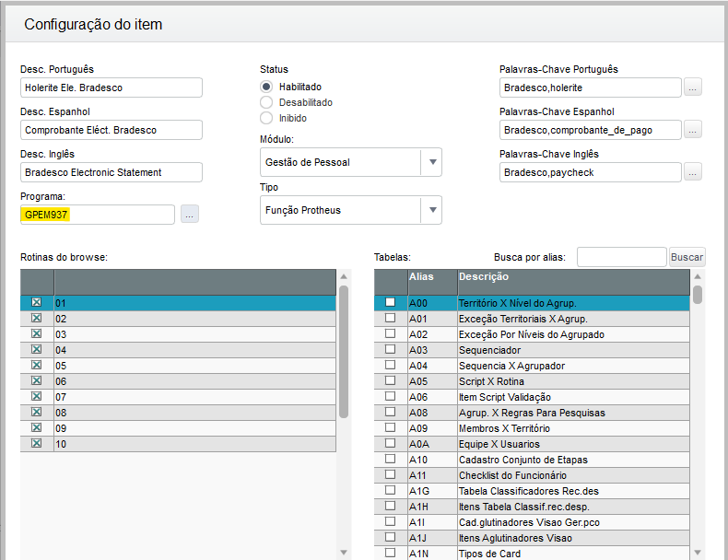Screen dimensions: 728x560
Task: Click the Rotinas list scrollbar thumb
Action: (x=344, y=352)
